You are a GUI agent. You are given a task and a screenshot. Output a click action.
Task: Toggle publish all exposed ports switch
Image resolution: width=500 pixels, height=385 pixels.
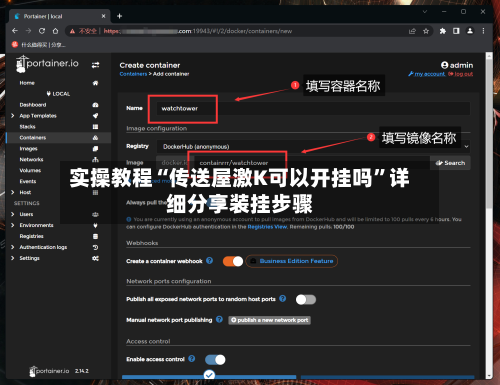click(x=306, y=299)
